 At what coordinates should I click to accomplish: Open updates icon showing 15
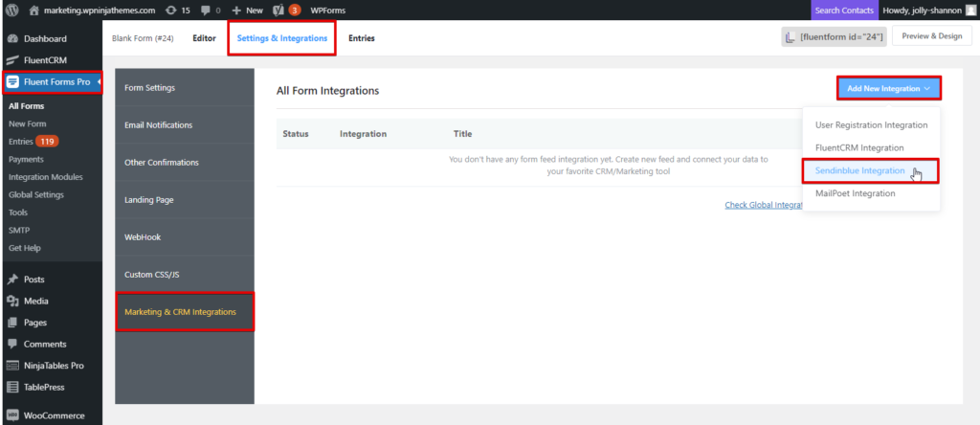[x=170, y=10]
